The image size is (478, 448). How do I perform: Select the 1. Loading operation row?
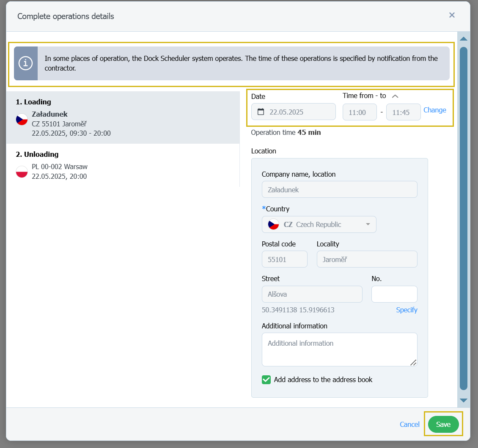tap(123, 117)
